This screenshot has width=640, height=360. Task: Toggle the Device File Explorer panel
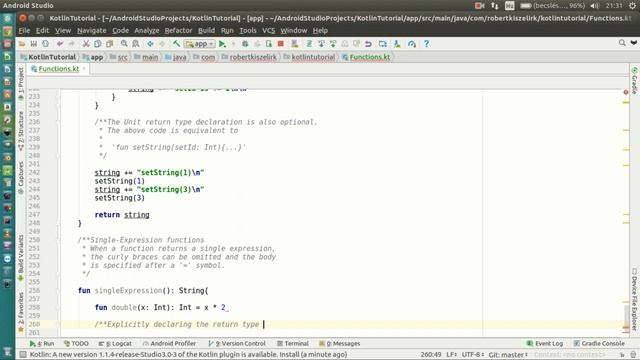click(635, 299)
